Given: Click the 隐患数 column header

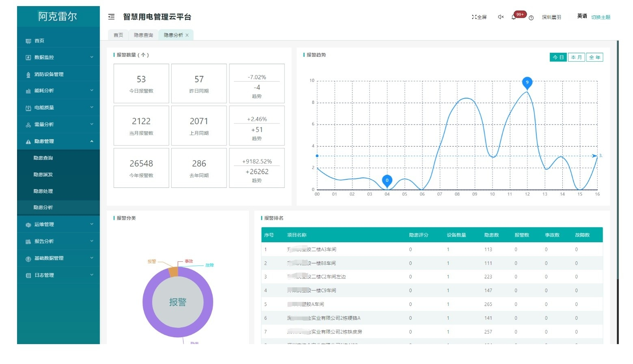Looking at the screenshot, I should tap(491, 235).
